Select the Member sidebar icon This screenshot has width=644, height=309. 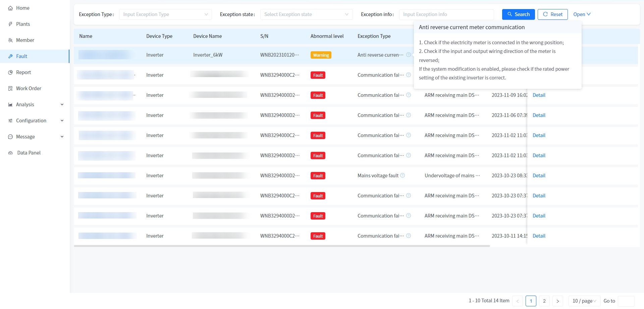(10, 40)
